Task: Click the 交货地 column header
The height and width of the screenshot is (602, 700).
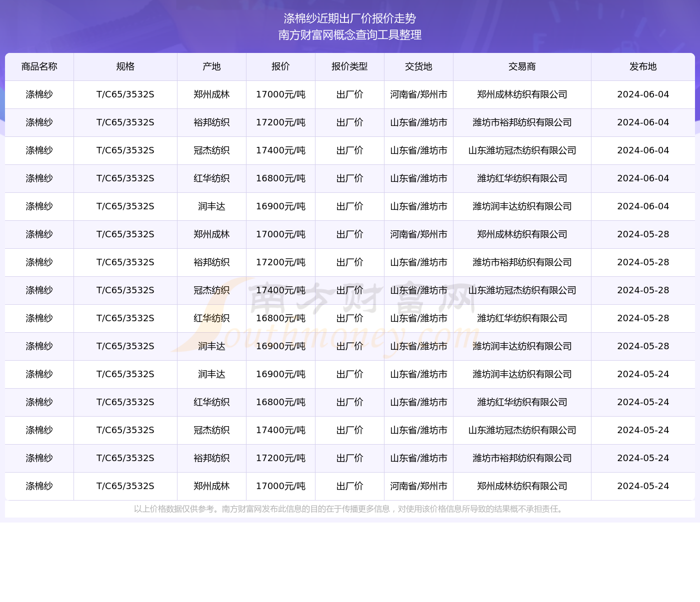Action: pyautogui.click(x=418, y=66)
